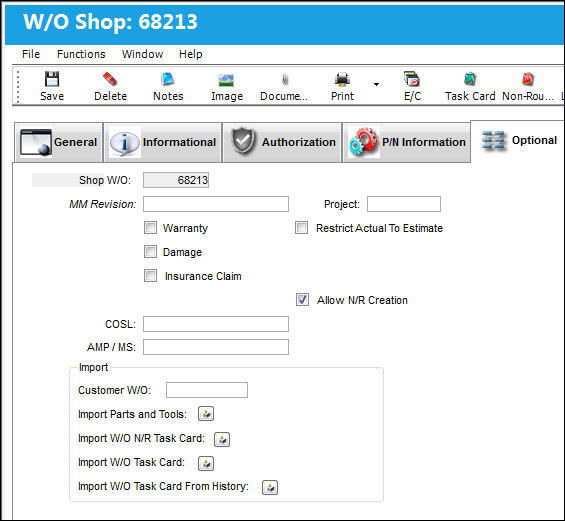Click Import W/O Task Card From History button
Screen dimensions: 565x521
(x=270, y=487)
